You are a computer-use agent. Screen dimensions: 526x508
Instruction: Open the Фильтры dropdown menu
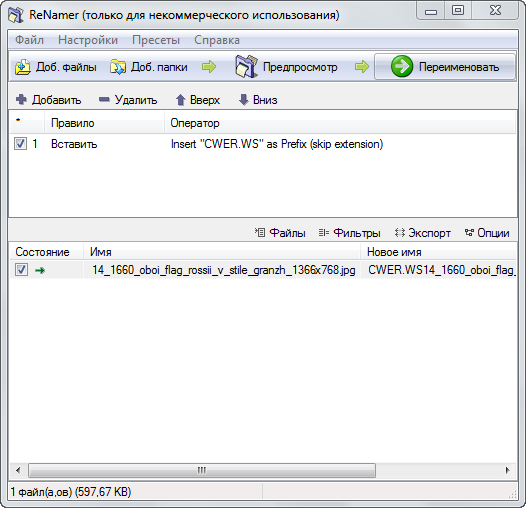[349, 233]
